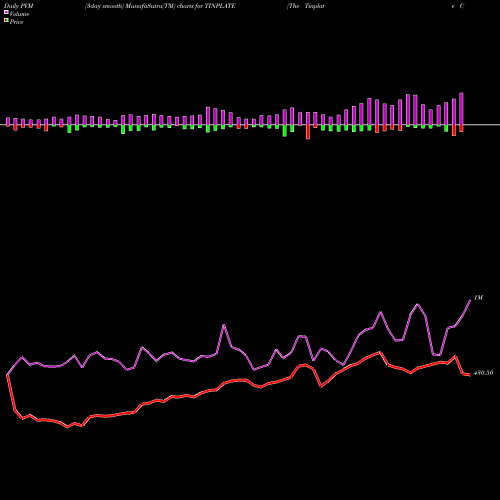Click the purple volume line end point
This screenshot has height=500, width=500.
pyautogui.click(x=470, y=300)
